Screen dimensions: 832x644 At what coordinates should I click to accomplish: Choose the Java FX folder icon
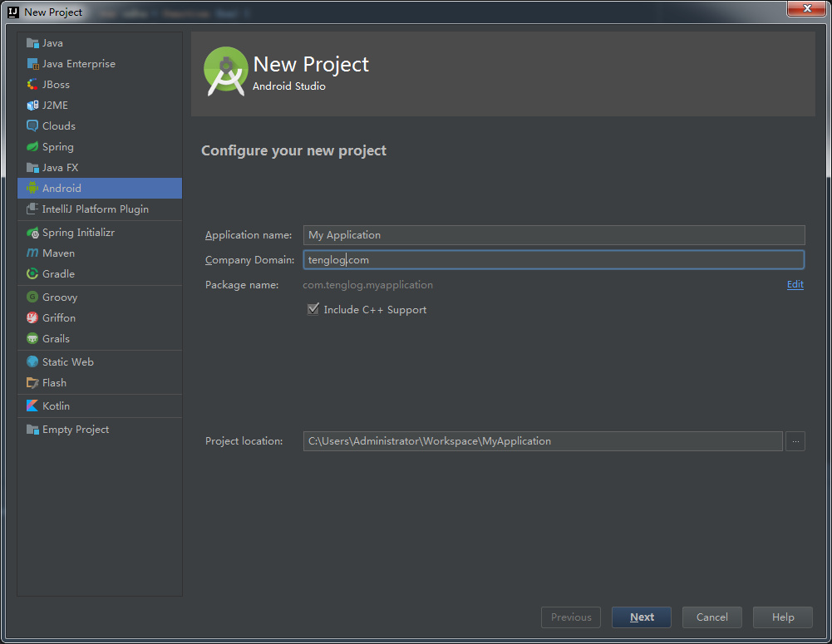(32, 168)
